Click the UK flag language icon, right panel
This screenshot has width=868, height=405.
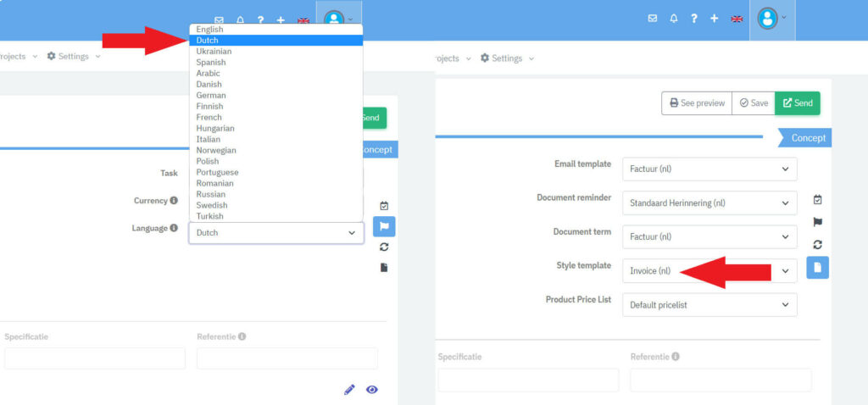(x=737, y=19)
